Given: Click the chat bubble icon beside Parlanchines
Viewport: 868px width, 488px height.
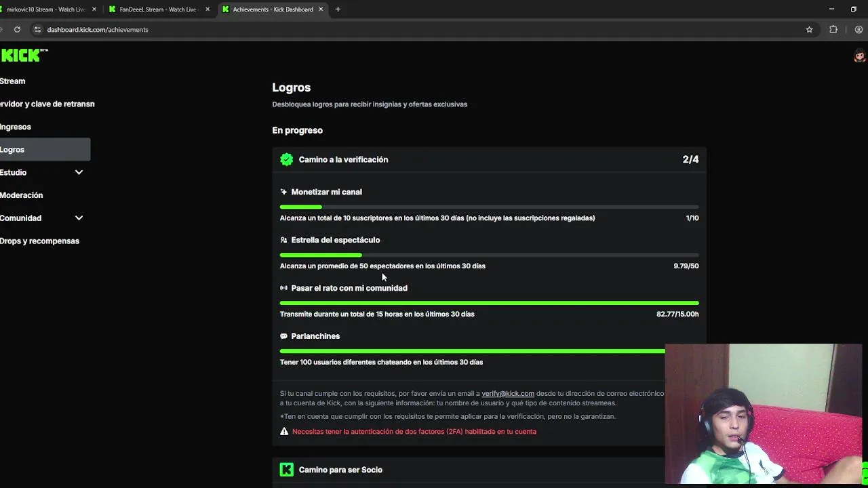Looking at the screenshot, I should 283,336.
